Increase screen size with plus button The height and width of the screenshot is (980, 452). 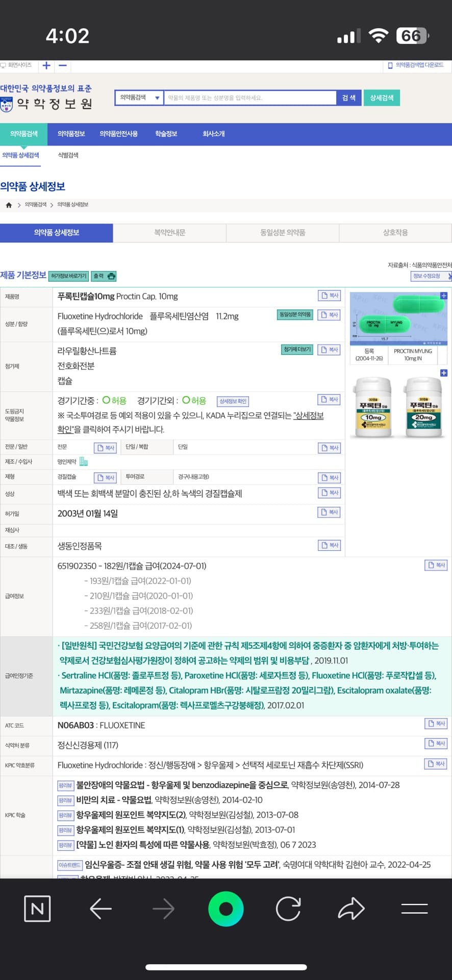click(x=46, y=65)
